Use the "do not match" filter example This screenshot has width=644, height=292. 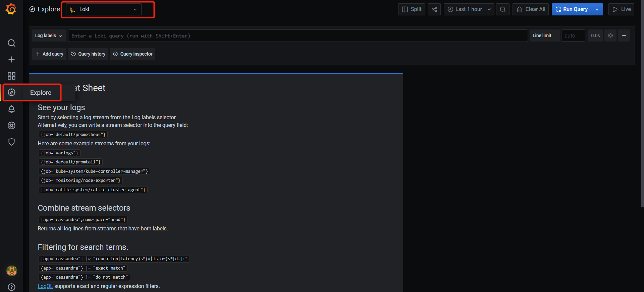pyautogui.click(x=84, y=277)
